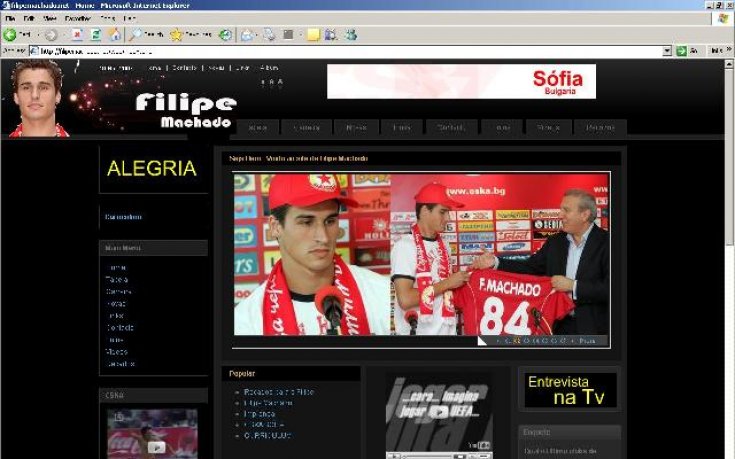Open 'CURRICULUM' in the Popular list
735x459 pixels.
pyautogui.click(x=267, y=436)
